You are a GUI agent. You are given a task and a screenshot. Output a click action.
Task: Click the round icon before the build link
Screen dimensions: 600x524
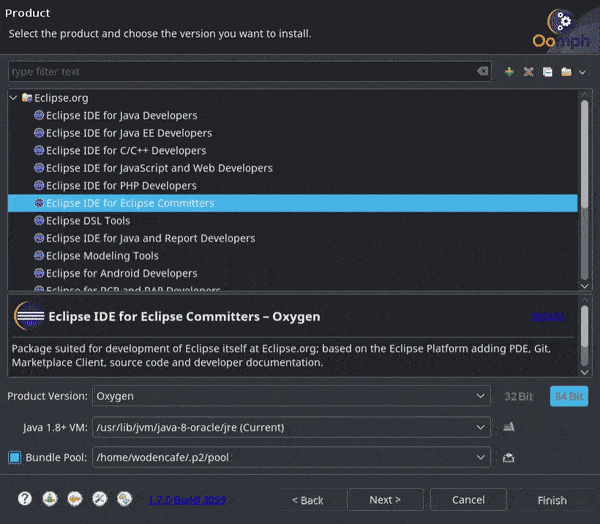(124, 499)
